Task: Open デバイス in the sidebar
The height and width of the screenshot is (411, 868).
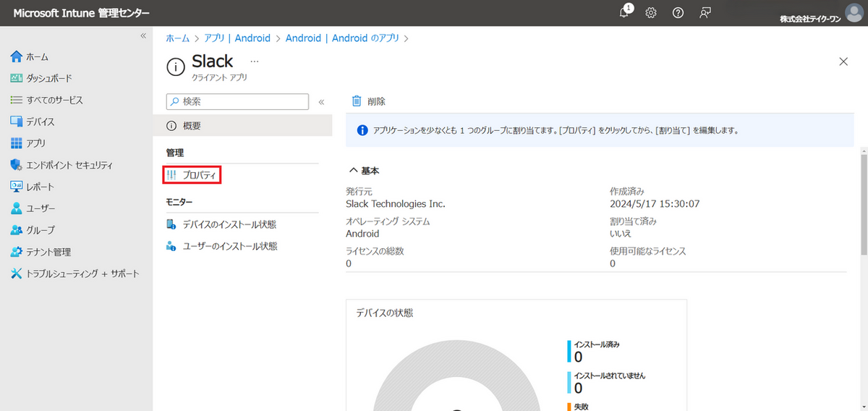Action: click(33, 122)
